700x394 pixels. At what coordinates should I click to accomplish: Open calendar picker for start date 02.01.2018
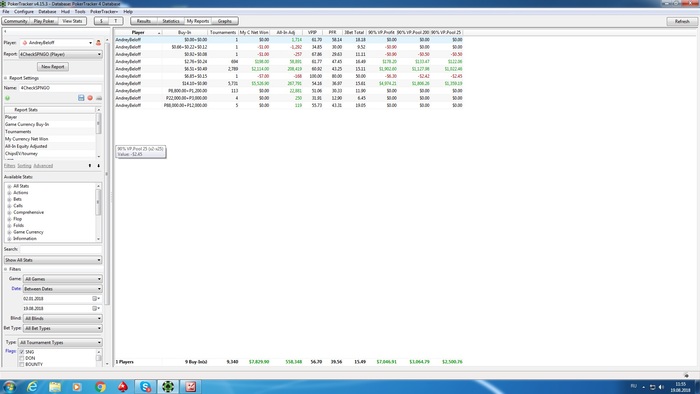pos(96,299)
